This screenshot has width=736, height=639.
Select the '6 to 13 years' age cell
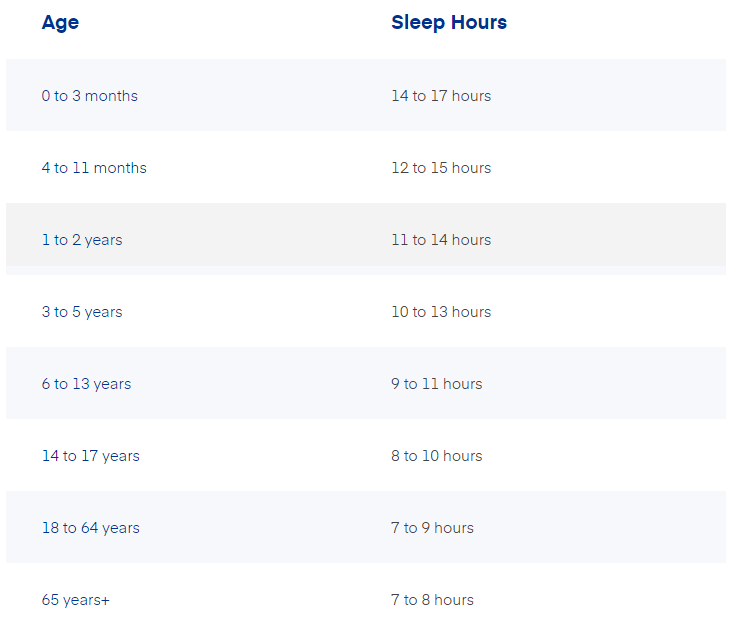86,384
